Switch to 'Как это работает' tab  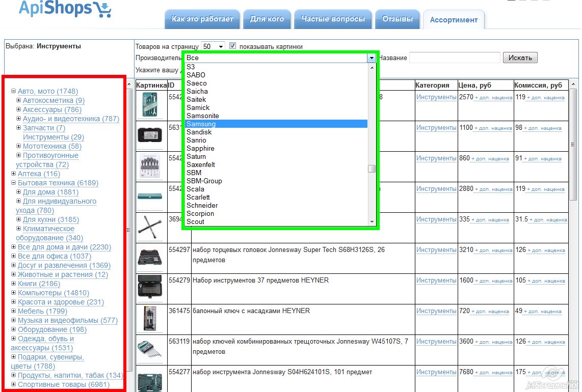202,19
